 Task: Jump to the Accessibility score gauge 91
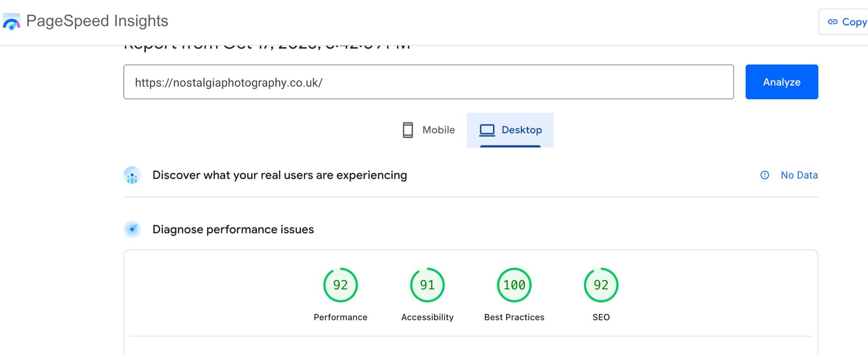pos(427,285)
